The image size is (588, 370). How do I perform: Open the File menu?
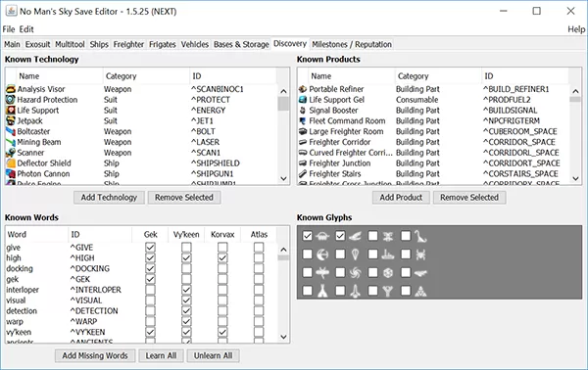[9, 29]
